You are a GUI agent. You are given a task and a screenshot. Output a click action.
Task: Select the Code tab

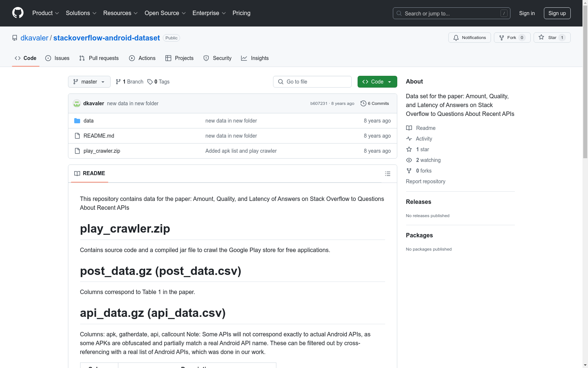click(x=26, y=58)
